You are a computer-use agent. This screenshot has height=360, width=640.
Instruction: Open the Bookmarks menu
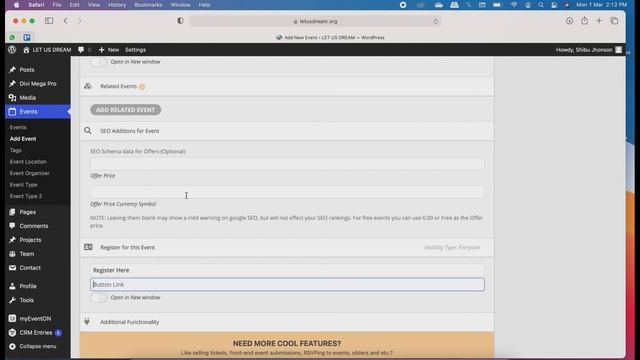(x=148, y=5)
